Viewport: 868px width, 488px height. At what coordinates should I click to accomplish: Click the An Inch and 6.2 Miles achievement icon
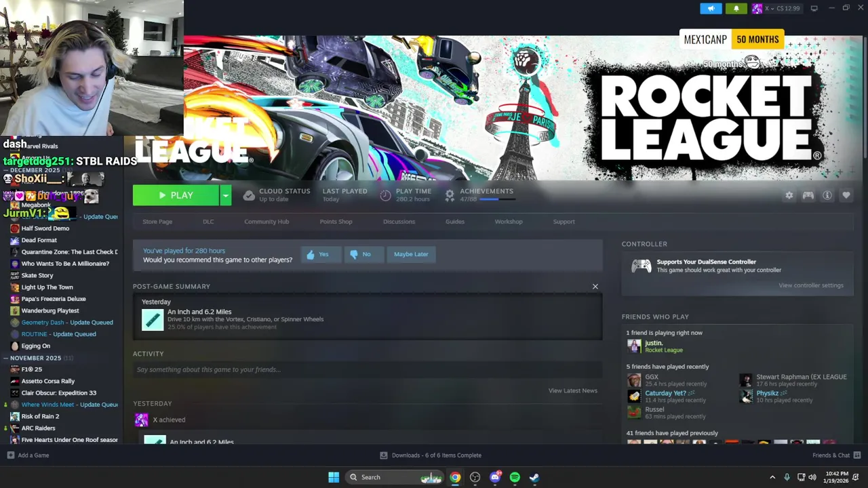click(153, 320)
